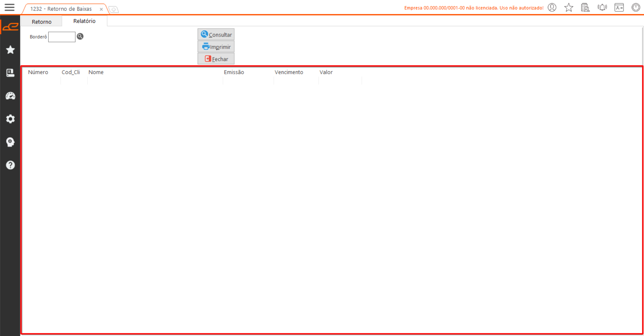Screen dimensions: 644x336
Task: Click the building with person icon
Action: point(585,7)
